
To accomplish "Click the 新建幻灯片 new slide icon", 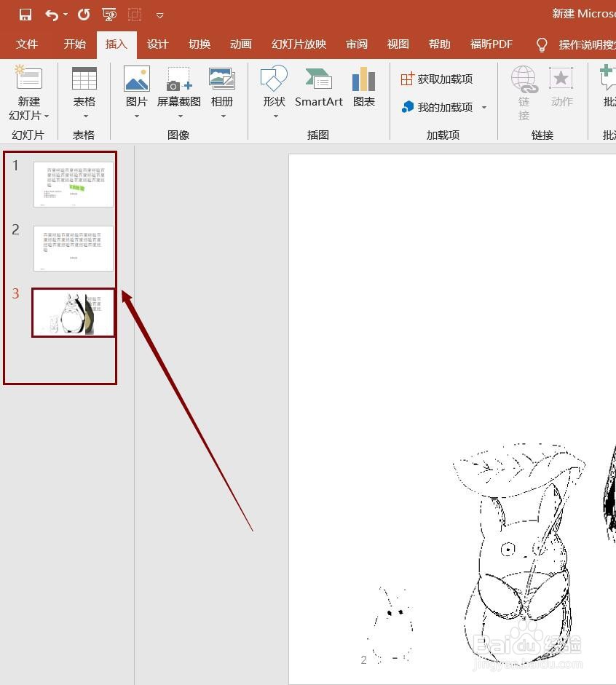I will 29,77.
